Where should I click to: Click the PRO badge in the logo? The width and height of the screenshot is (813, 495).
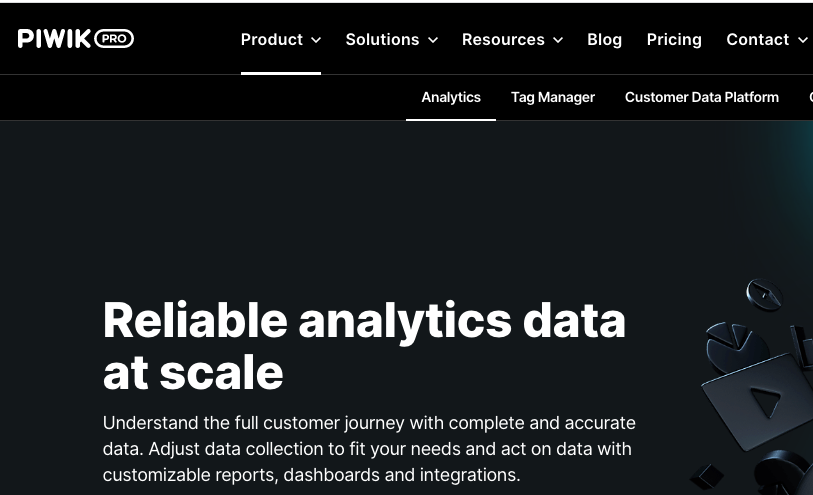click(114, 39)
